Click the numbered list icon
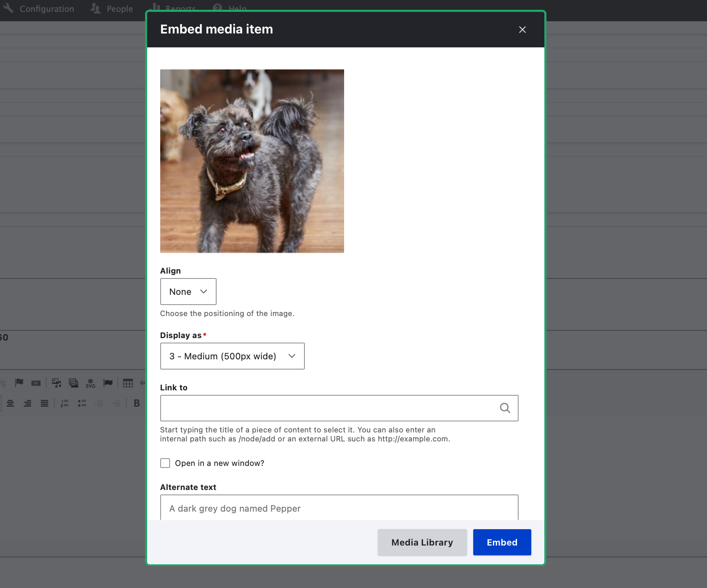Screen dimensions: 707x588 65,403
